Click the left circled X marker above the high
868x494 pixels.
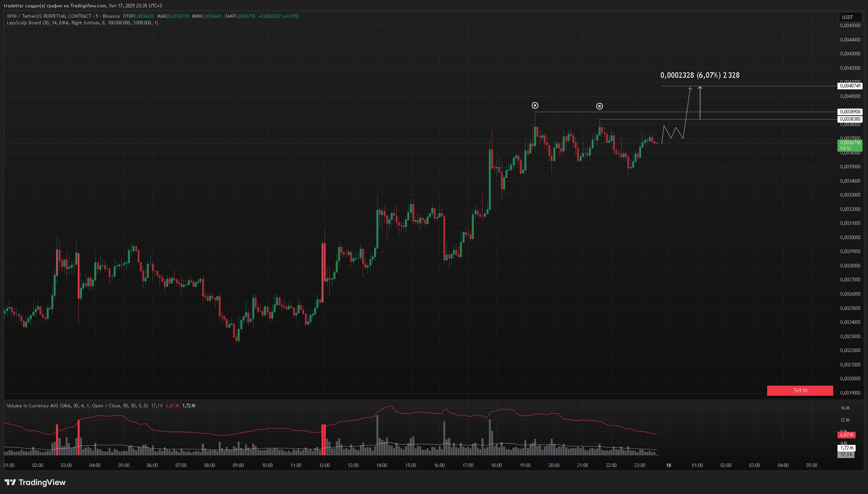[x=535, y=106]
